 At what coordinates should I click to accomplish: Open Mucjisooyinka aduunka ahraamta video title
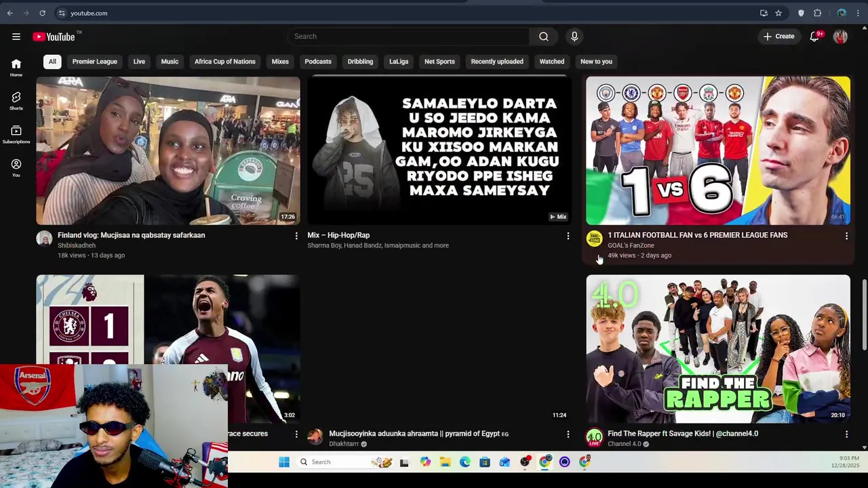pos(419,434)
